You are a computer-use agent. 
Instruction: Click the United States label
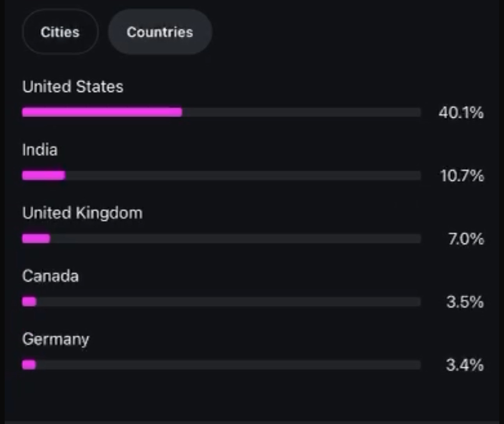(x=73, y=87)
